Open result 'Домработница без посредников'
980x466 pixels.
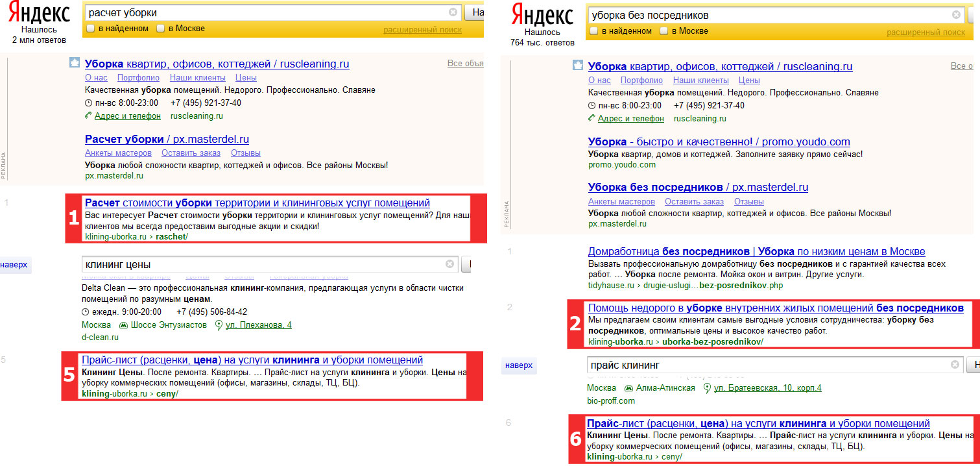pyautogui.click(x=756, y=251)
